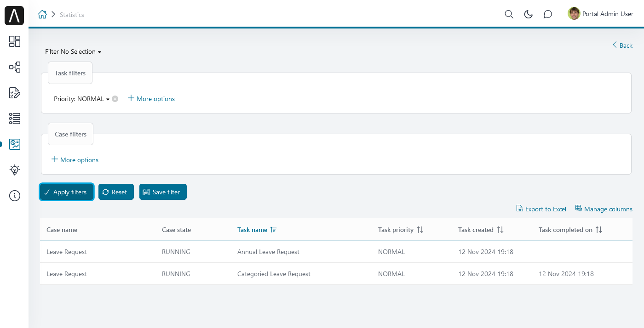Open the lightbulb sidebar icon
644x328 pixels.
coord(15,170)
